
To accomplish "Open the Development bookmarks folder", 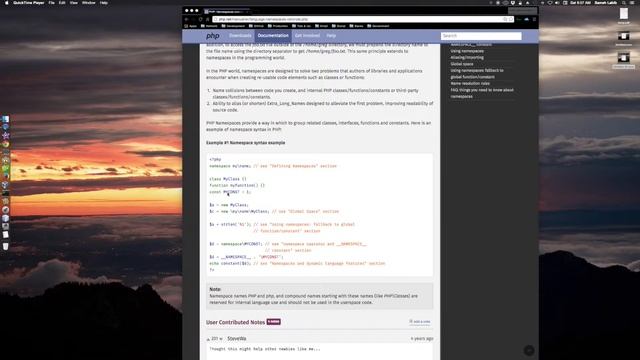I will (x=233, y=26).
